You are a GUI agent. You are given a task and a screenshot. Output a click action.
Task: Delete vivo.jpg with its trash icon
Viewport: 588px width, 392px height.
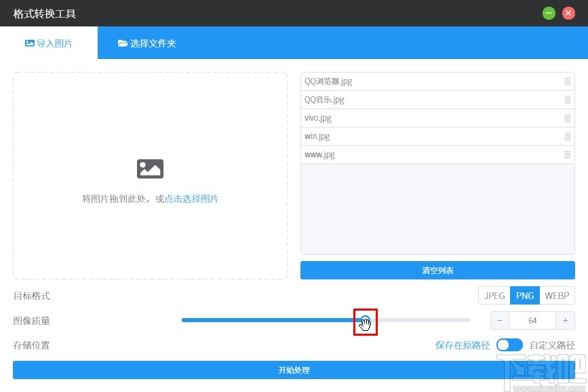click(567, 117)
